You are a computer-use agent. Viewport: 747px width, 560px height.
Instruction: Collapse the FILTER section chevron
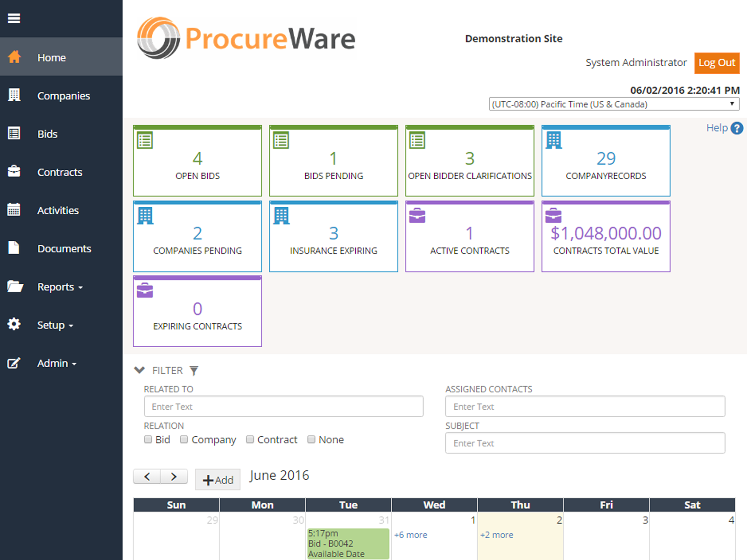tap(139, 370)
